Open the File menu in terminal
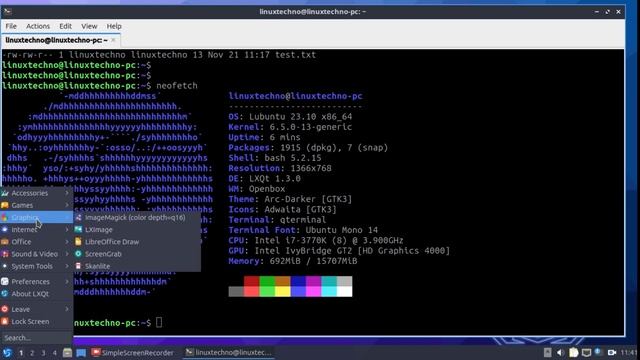 pyautogui.click(x=11, y=26)
